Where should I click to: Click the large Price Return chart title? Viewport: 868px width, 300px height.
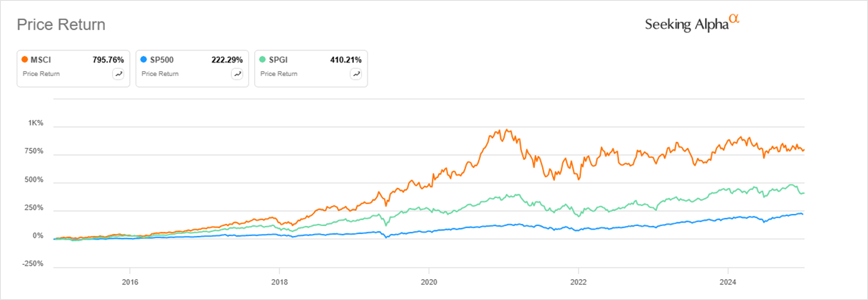61,24
